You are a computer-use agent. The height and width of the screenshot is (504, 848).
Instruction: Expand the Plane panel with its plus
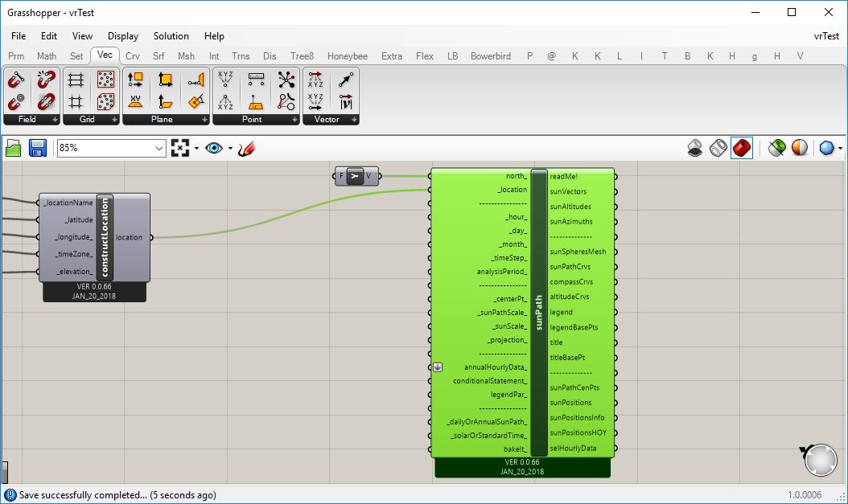[x=204, y=120]
